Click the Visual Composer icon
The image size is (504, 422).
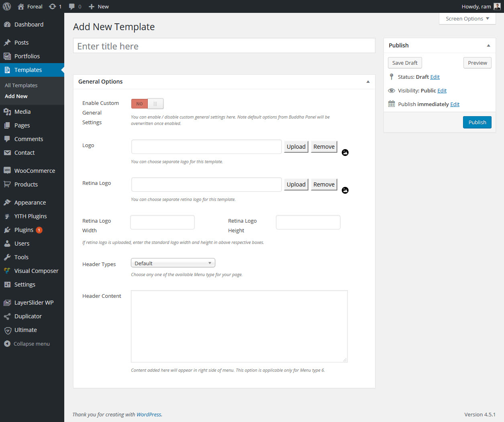pos(7,271)
